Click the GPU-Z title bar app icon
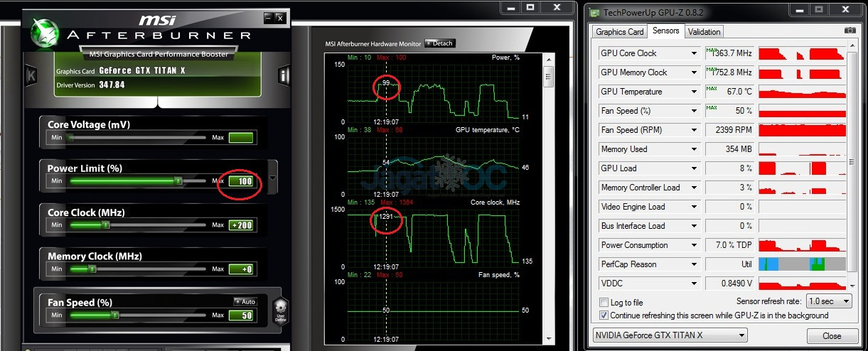This screenshot has height=351, width=868. point(593,12)
